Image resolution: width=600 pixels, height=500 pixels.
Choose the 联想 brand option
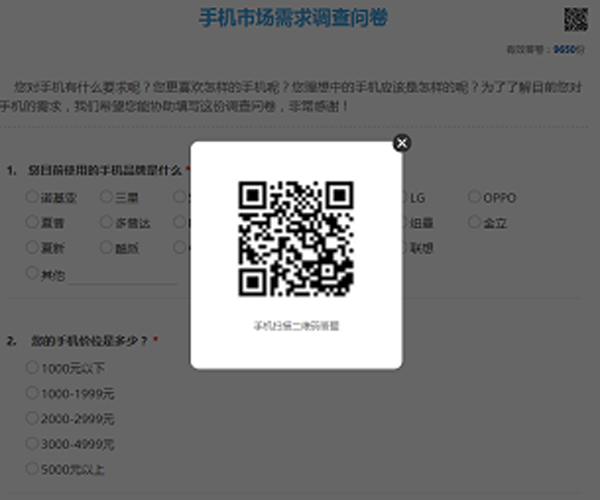[x=421, y=249]
